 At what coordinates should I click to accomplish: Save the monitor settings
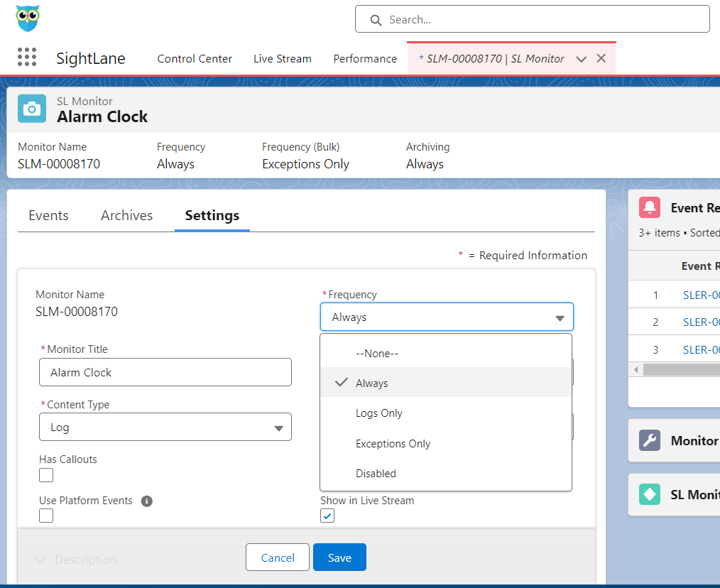point(340,557)
